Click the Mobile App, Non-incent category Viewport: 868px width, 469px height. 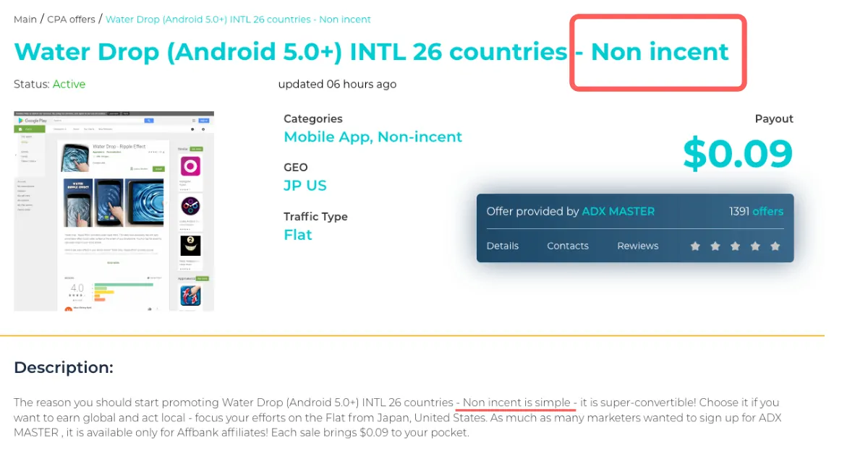373,137
